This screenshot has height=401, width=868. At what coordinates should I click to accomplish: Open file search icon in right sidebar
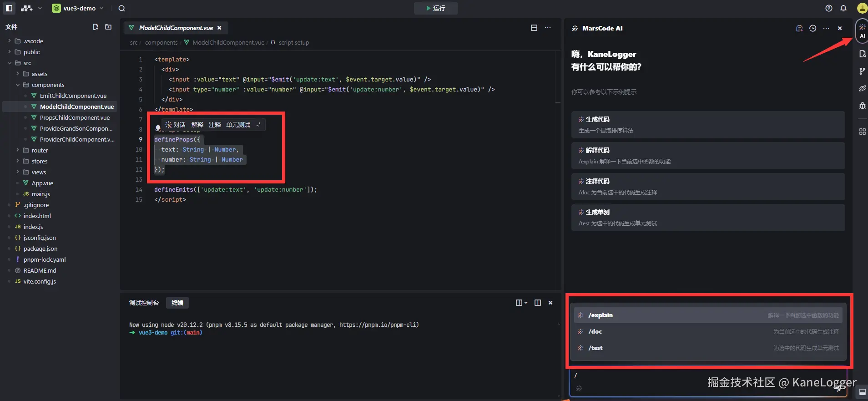862,54
